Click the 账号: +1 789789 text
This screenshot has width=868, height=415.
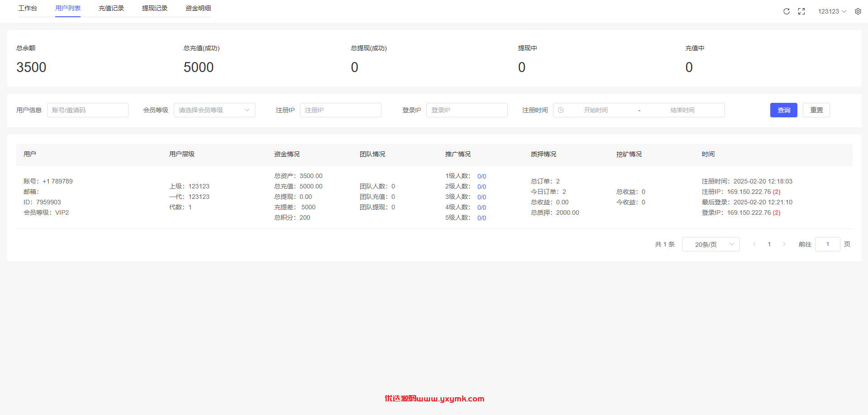tap(48, 181)
